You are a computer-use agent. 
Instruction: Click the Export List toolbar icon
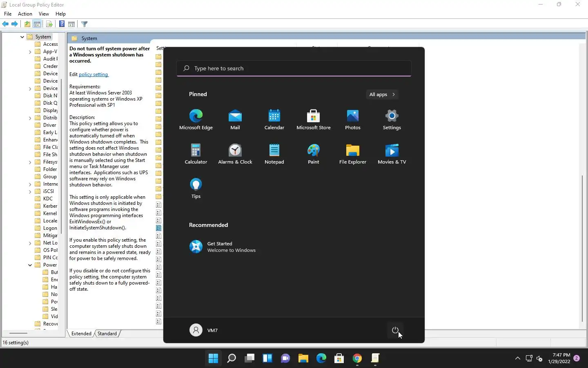point(49,24)
